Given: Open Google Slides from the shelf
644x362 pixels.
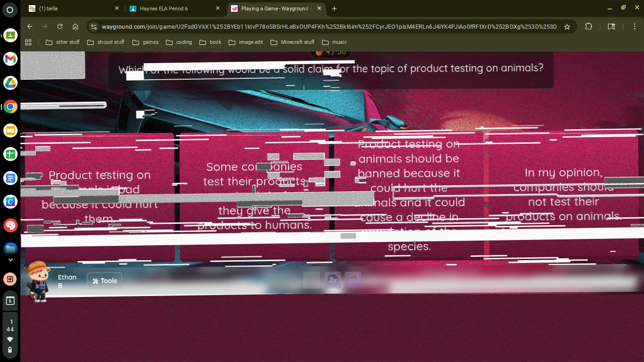Looking at the screenshot, I should [10, 131].
